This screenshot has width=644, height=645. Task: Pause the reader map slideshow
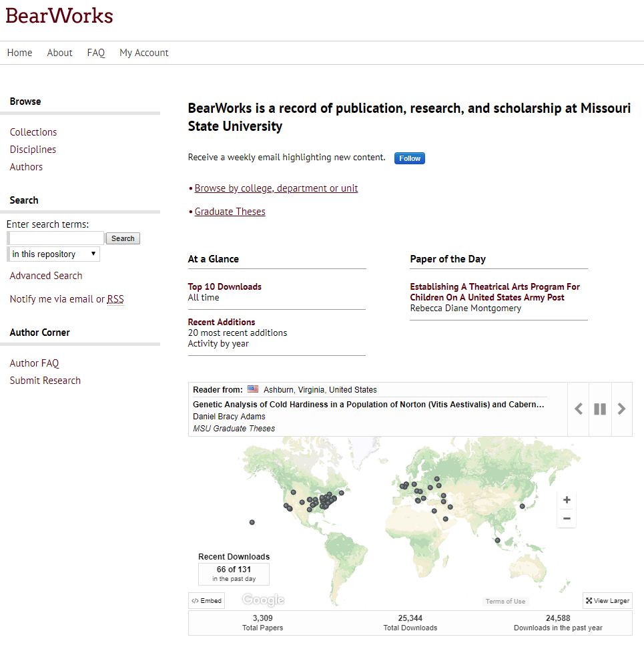(600, 409)
